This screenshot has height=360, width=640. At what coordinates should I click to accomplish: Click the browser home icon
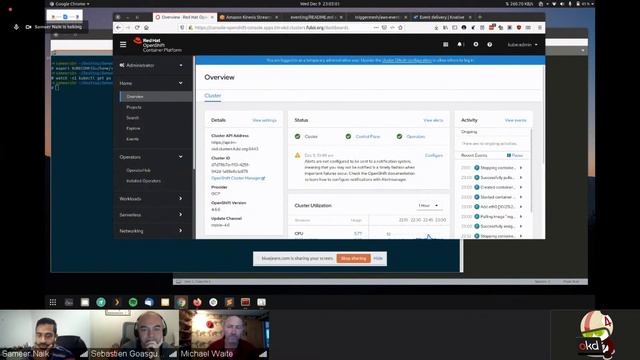click(146, 27)
